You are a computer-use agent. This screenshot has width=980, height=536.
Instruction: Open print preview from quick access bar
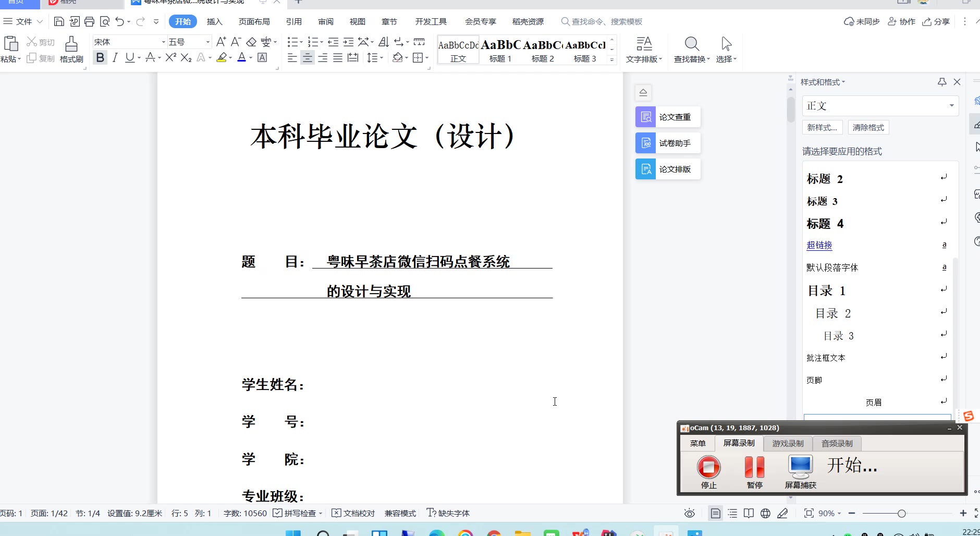(x=105, y=21)
